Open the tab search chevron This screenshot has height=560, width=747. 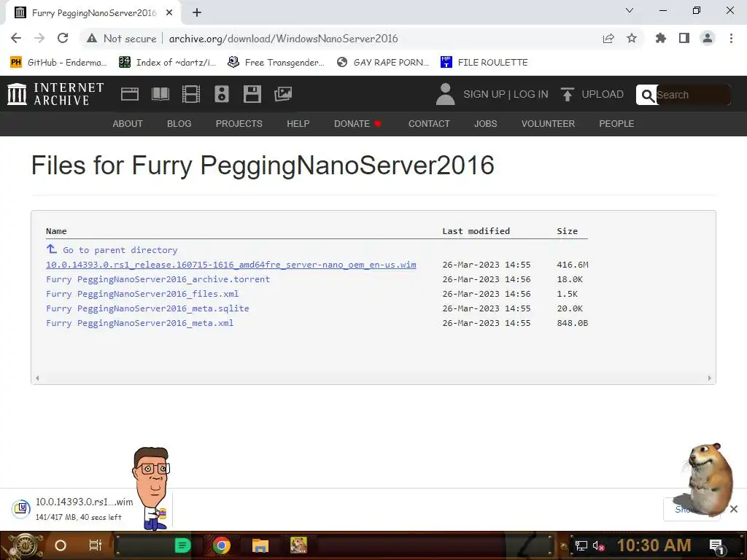(x=630, y=10)
